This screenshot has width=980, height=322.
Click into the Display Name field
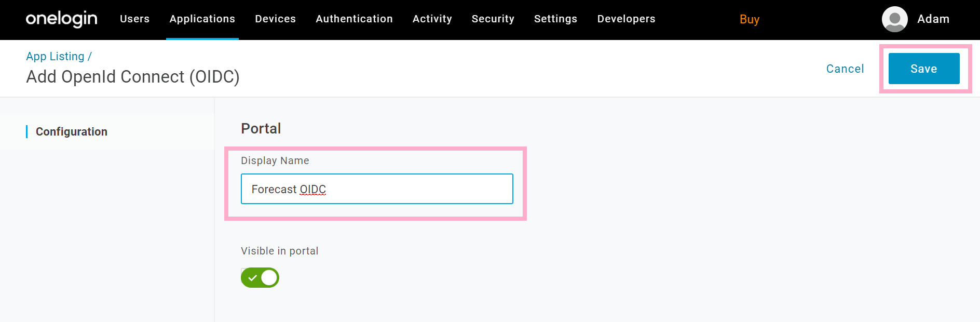pos(377,189)
